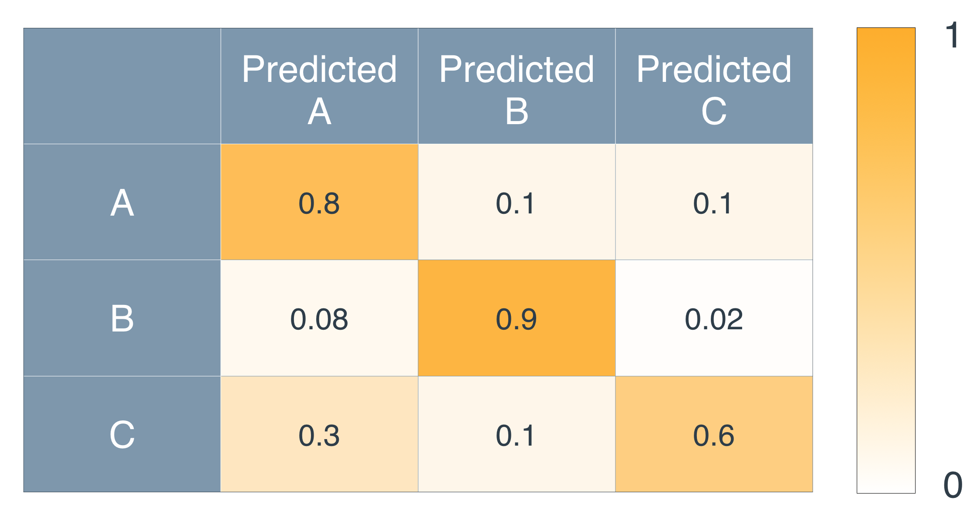The image size is (980, 514).
Task: Click the color scale maximum label 1
Action: (x=952, y=36)
